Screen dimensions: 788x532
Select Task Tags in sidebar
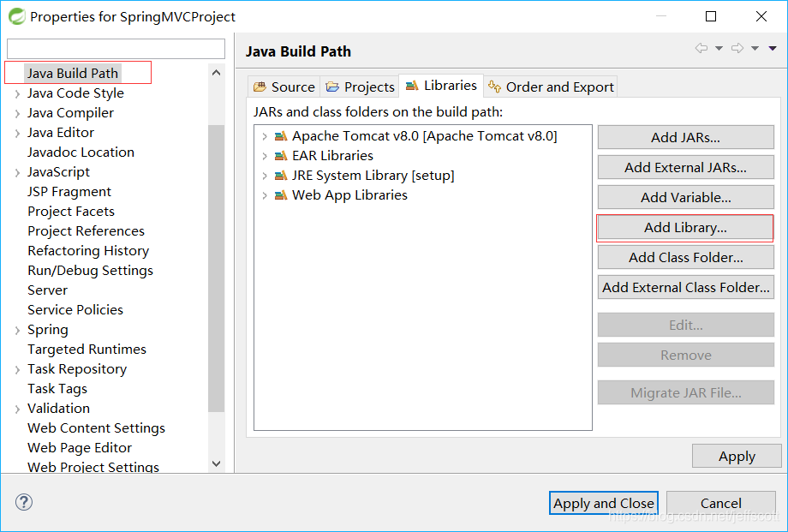[x=57, y=389]
